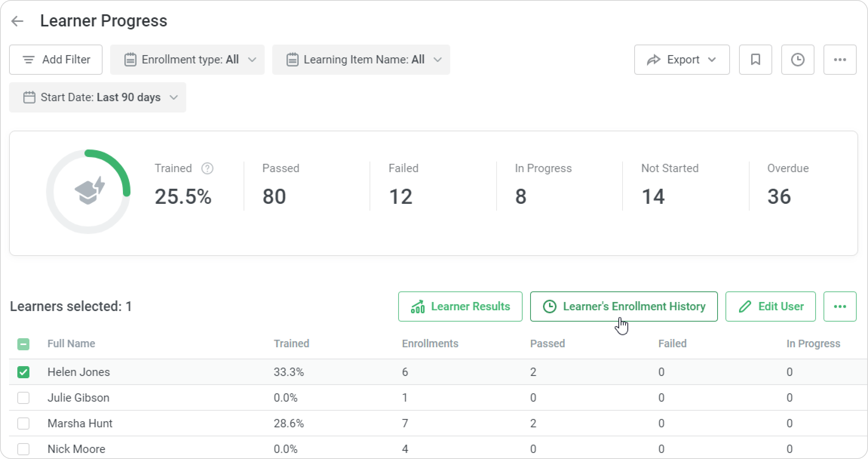
Task: Uncheck Helen Jones checkbox
Action: coord(23,372)
